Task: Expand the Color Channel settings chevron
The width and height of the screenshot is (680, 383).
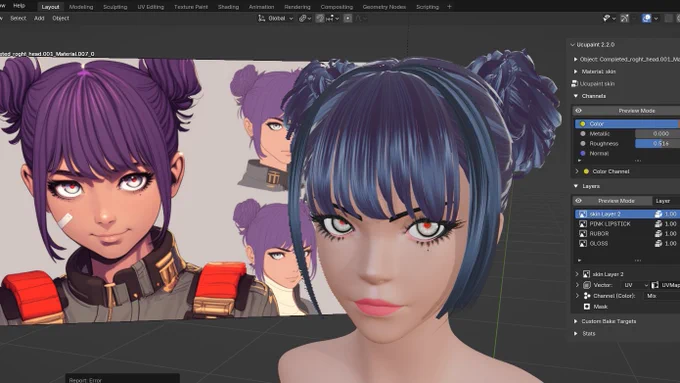Action: (577, 171)
